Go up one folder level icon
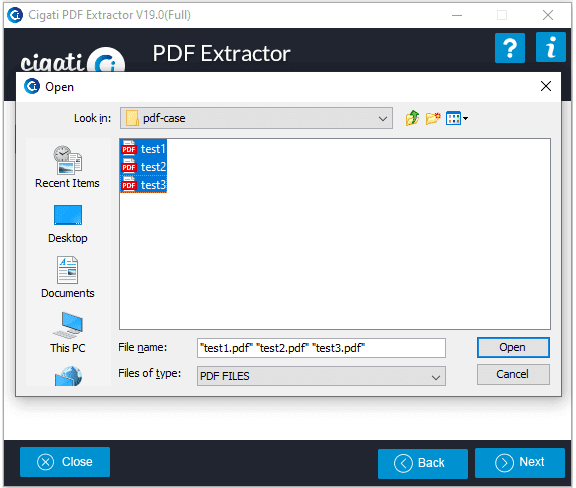Image resolution: width=576 pixels, height=488 pixels. [412, 118]
